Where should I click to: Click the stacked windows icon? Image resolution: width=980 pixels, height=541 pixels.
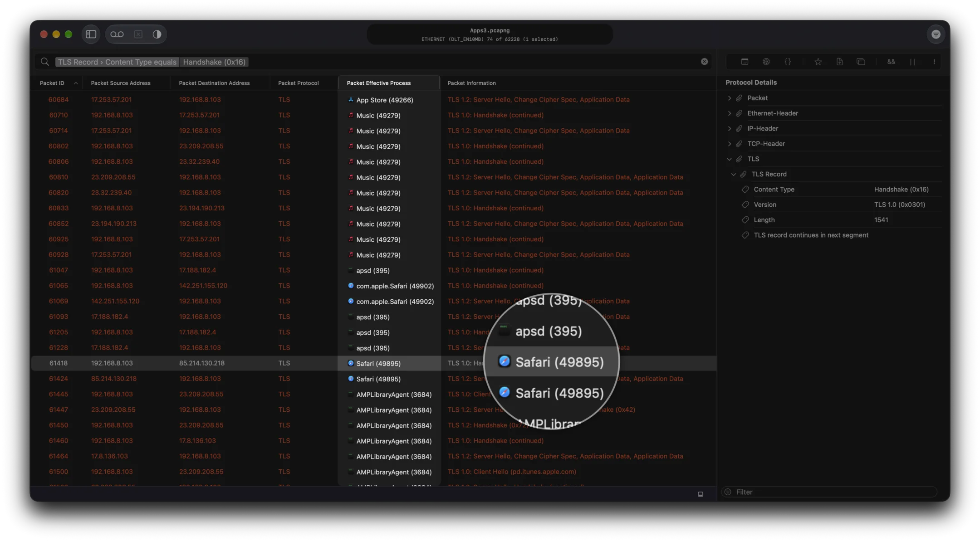pyautogui.click(x=861, y=62)
